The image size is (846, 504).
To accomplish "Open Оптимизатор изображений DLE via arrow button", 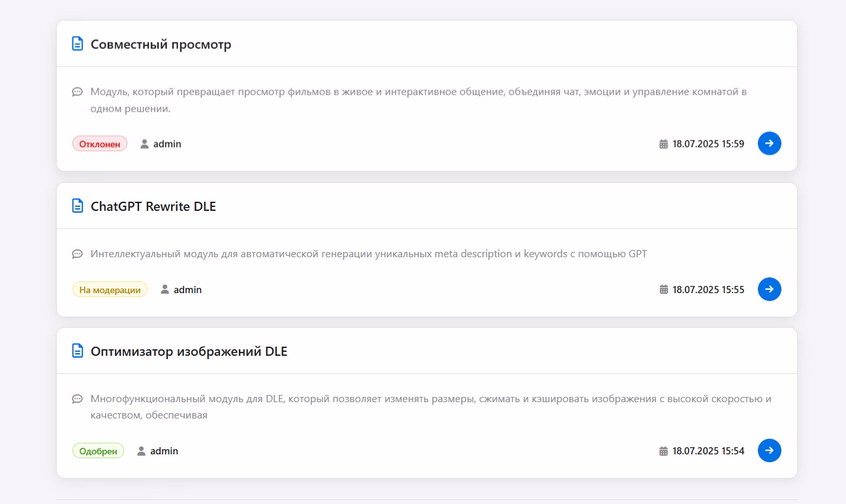I will (769, 450).
